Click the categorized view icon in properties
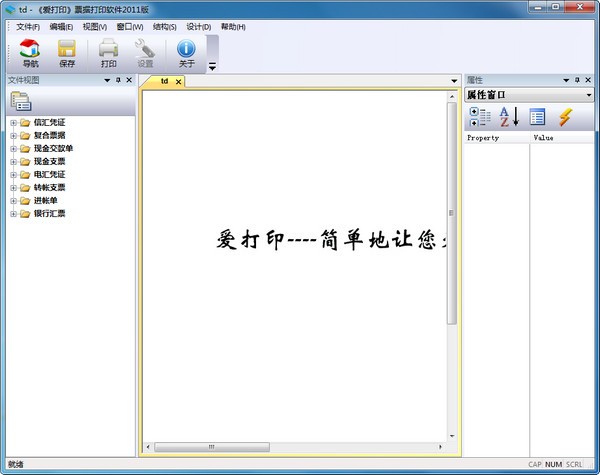 (480, 117)
